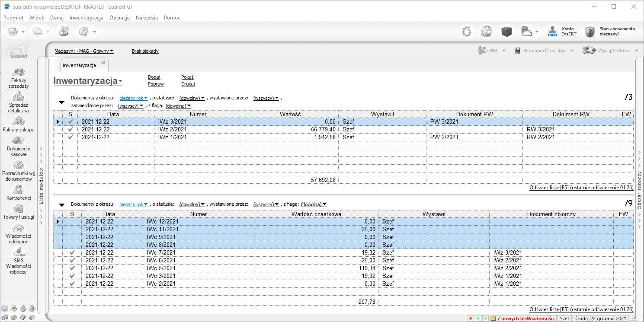The height and width of the screenshot is (322, 644).
Task: Expand the Magazyn MAG - Główny dropdown
Action: point(84,51)
